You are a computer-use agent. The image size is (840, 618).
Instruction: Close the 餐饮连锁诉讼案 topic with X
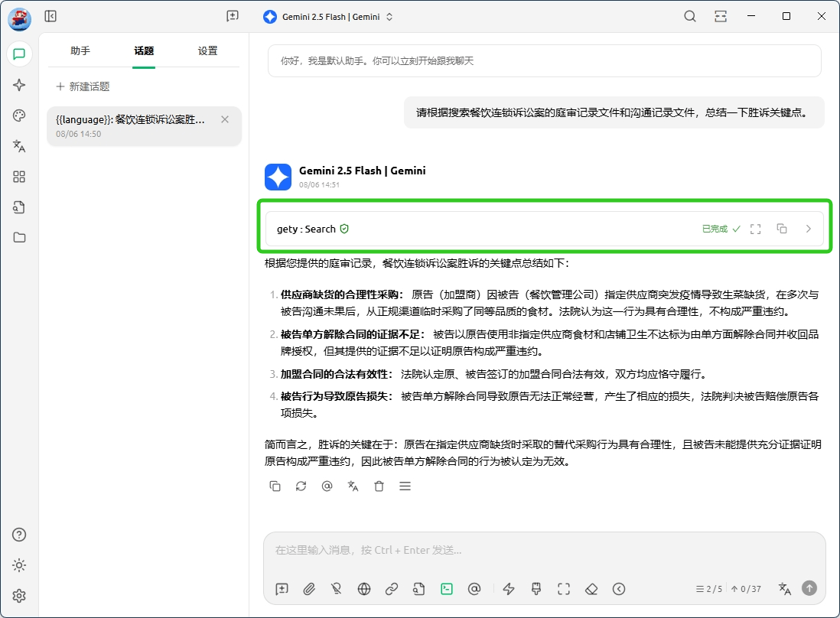pos(225,119)
